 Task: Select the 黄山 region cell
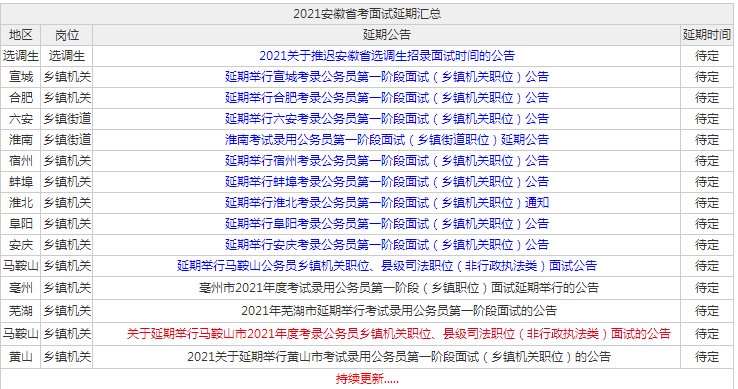[x=21, y=357]
